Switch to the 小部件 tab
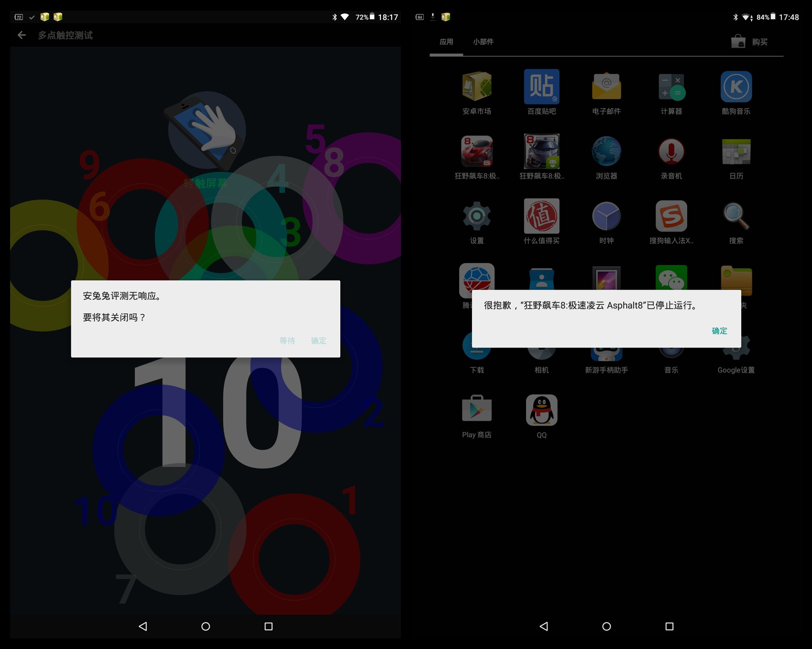Screen dimensions: 812x649 (x=483, y=42)
